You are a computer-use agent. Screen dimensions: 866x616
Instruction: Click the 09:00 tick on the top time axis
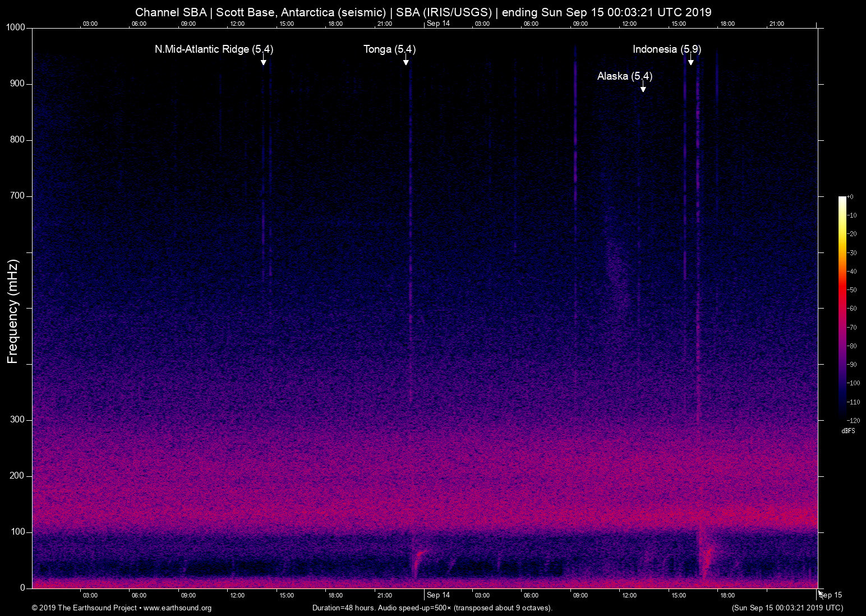pyautogui.click(x=188, y=24)
